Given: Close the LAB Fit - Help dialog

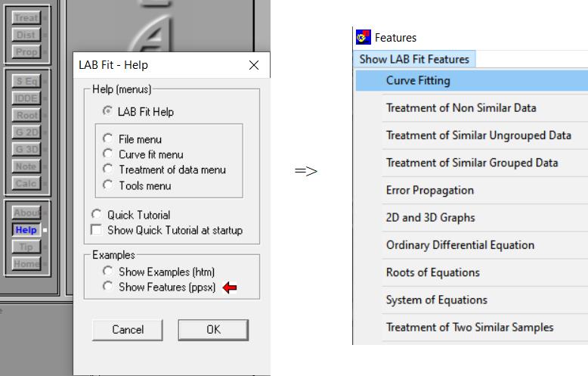Looking at the screenshot, I should (x=253, y=65).
